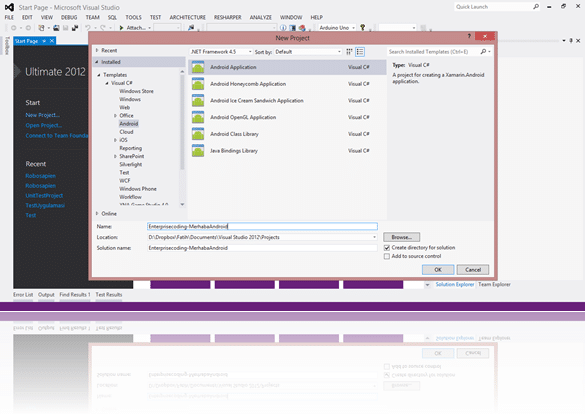The image size is (585, 414).
Task: Click Cancel in New Project dialog
Action: (x=473, y=270)
